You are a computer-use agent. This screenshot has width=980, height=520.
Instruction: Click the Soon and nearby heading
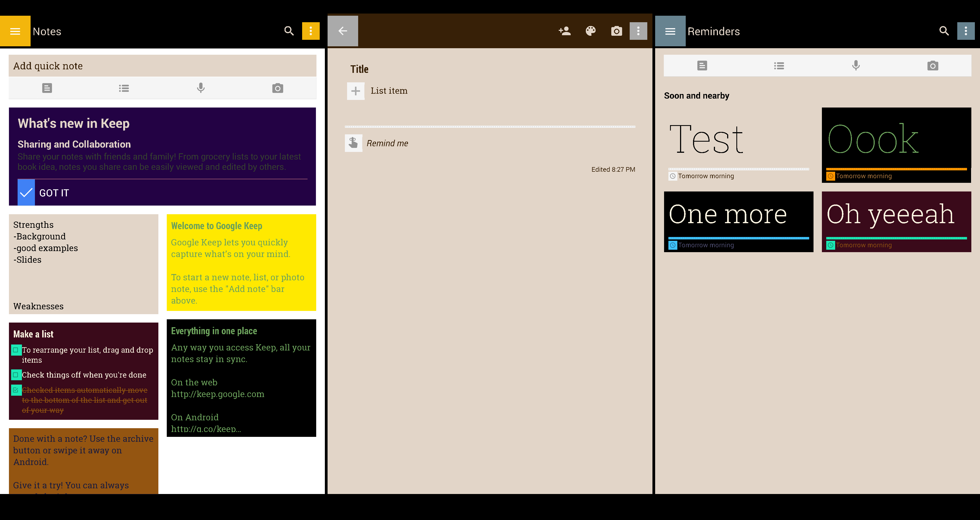697,96
